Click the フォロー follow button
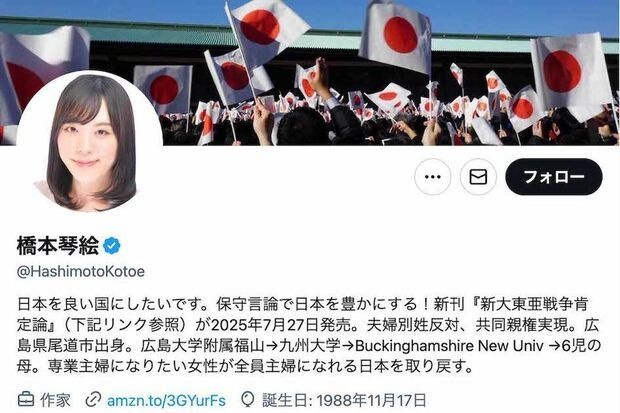Image resolution: width=620 pixels, height=413 pixels. click(x=554, y=177)
